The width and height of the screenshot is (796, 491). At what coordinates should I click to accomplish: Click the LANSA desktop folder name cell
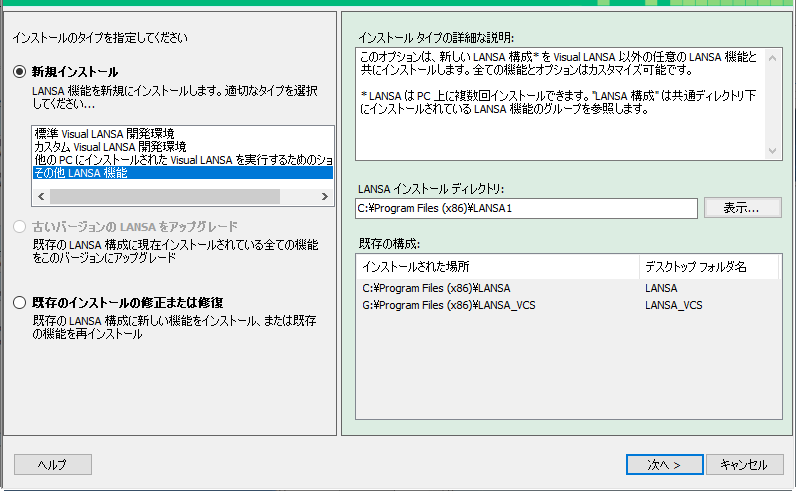pyautogui.click(x=661, y=288)
